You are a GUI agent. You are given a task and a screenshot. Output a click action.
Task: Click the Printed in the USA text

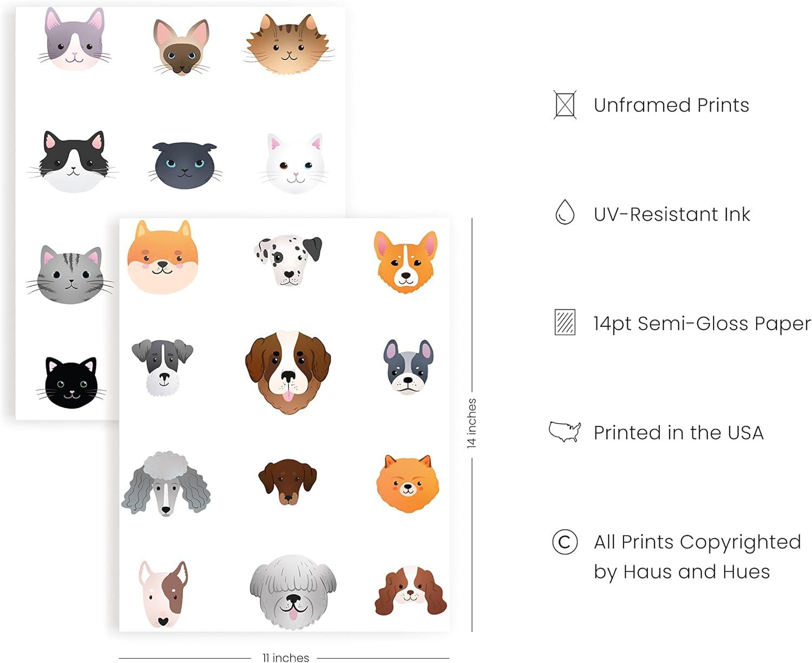(x=678, y=432)
